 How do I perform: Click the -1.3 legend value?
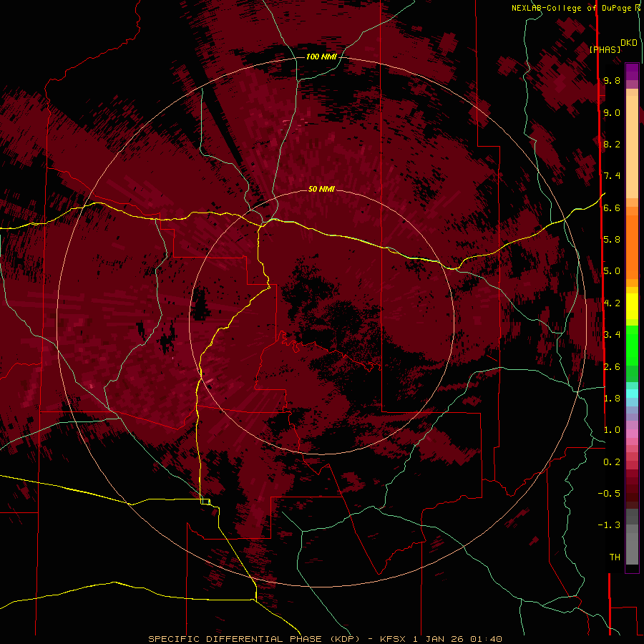tap(609, 525)
